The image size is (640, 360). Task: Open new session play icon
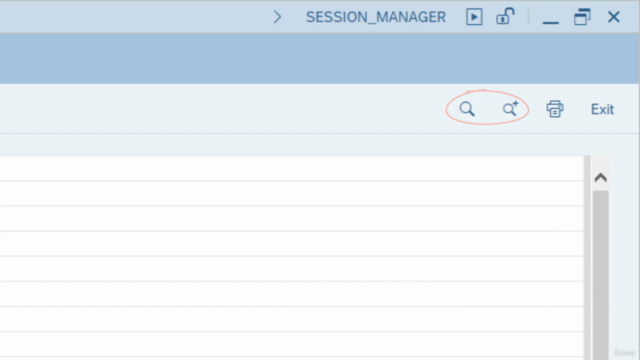pyautogui.click(x=474, y=17)
